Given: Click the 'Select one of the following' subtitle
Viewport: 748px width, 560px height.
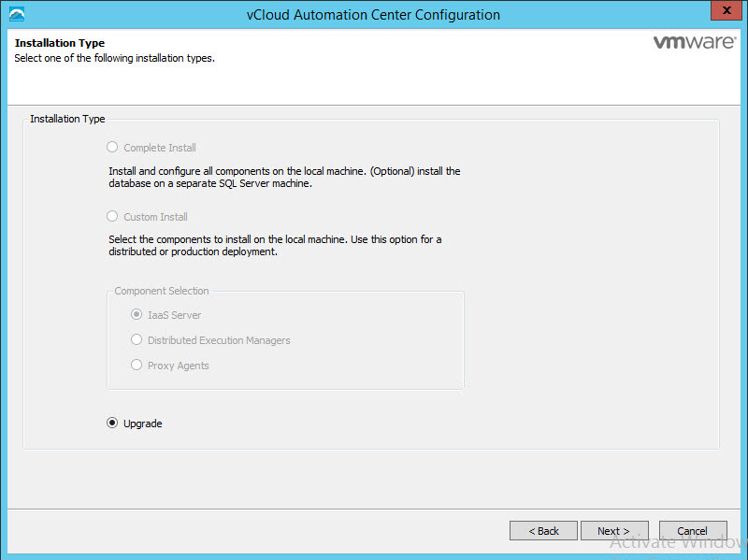Looking at the screenshot, I should [x=114, y=58].
